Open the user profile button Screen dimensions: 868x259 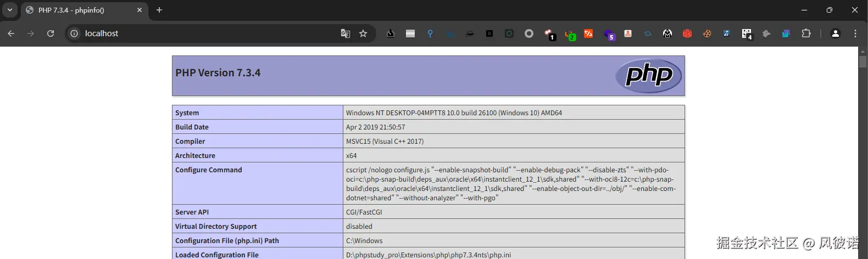[x=836, y=33]
